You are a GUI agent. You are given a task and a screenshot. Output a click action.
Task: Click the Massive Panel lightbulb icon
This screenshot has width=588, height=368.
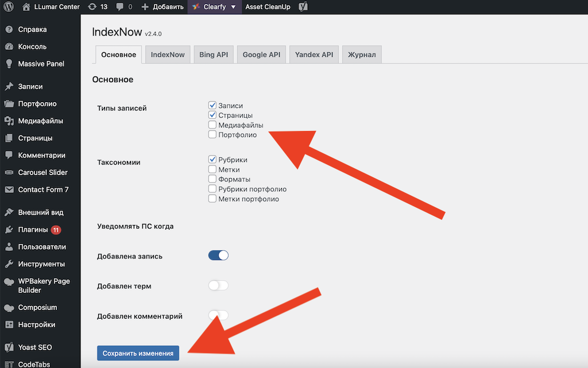[x=9, y=64]
